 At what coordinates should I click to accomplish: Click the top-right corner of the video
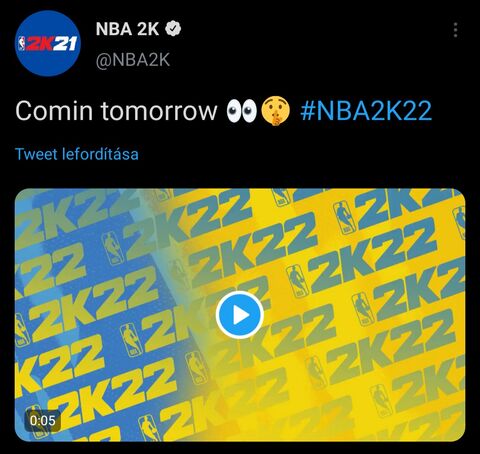457,197
